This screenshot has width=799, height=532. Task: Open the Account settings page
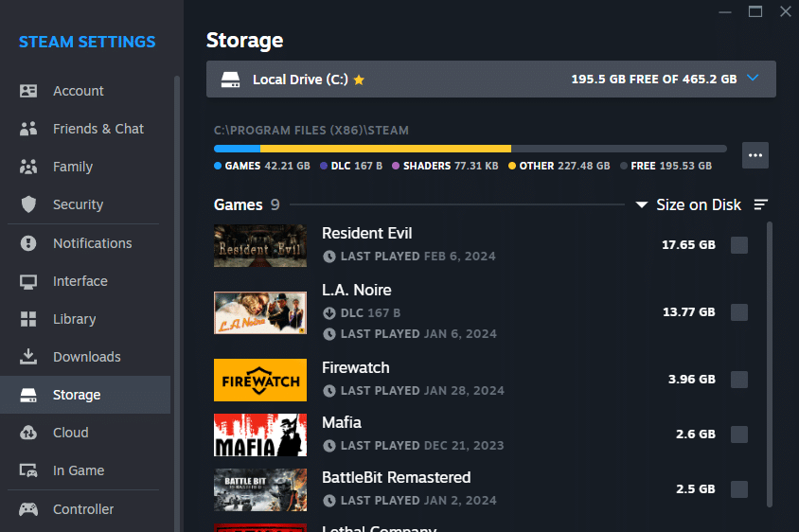click(x=85, y=91)
